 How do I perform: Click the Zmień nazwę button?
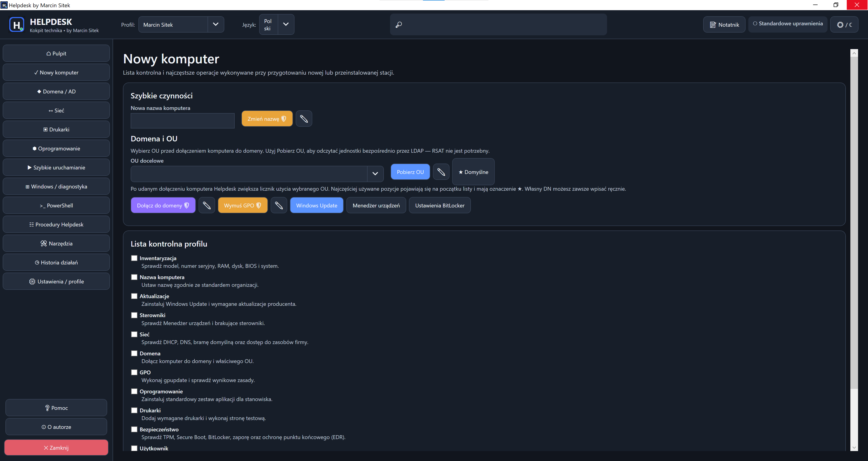point(267,119)
